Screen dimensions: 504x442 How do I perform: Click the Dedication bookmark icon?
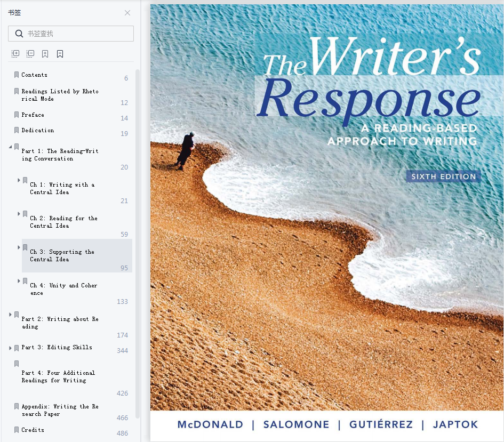[x=17, y=130]
